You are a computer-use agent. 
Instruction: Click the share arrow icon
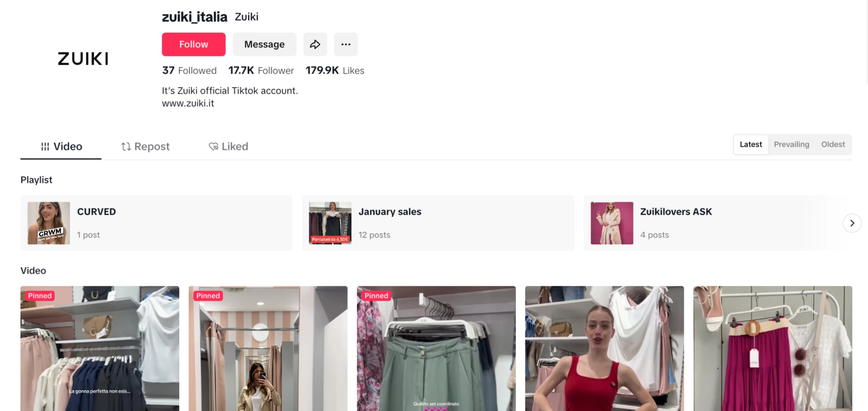315,44
